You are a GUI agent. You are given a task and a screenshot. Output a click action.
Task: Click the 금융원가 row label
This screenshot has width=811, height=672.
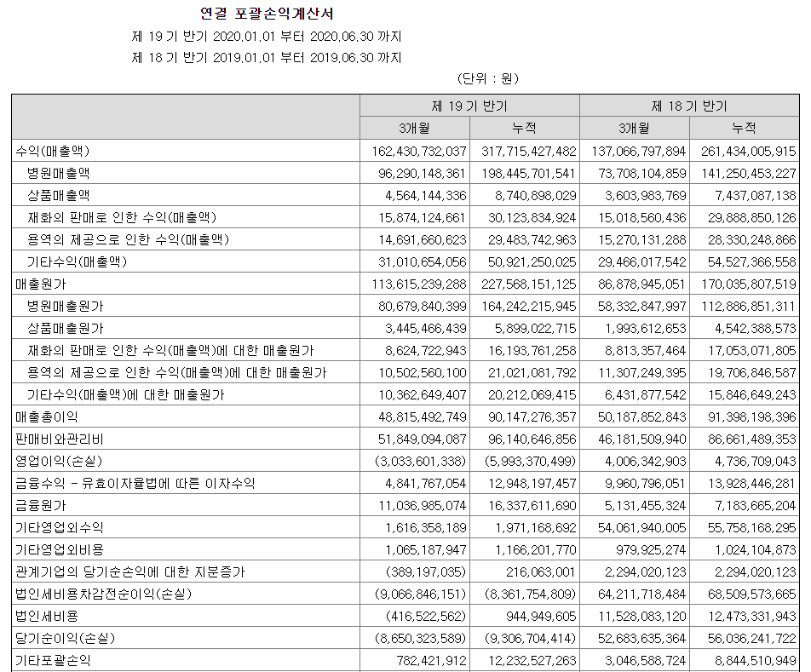[41, 506]
